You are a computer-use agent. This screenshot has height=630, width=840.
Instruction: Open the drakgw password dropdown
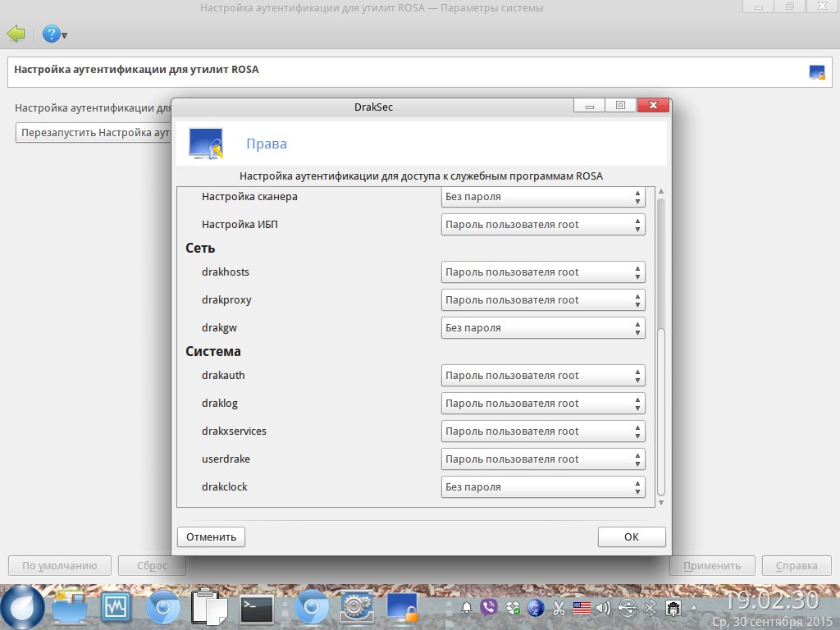click(543, 328)
